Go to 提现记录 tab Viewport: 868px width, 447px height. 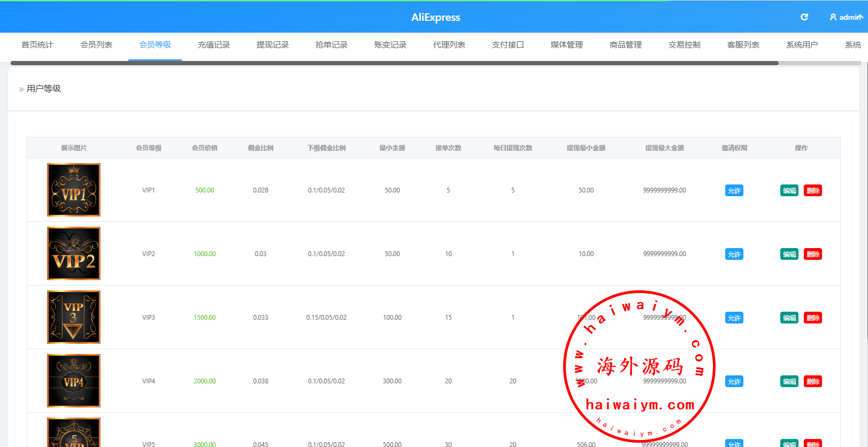coord(273,45)
